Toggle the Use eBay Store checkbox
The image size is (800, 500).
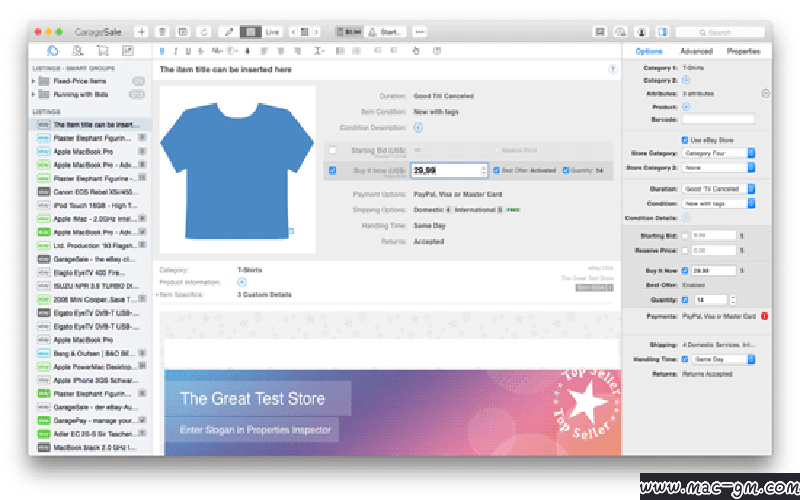tap(685, 140)
